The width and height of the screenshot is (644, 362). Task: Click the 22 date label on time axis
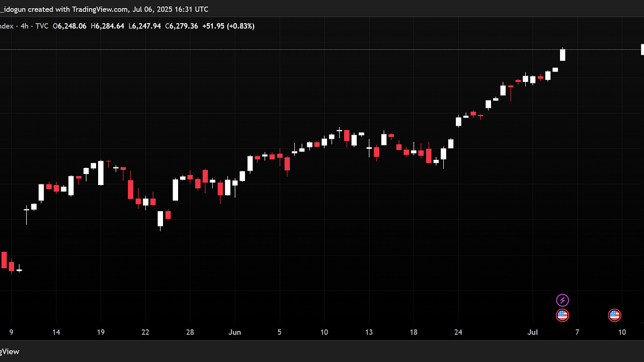pos(145,332)
